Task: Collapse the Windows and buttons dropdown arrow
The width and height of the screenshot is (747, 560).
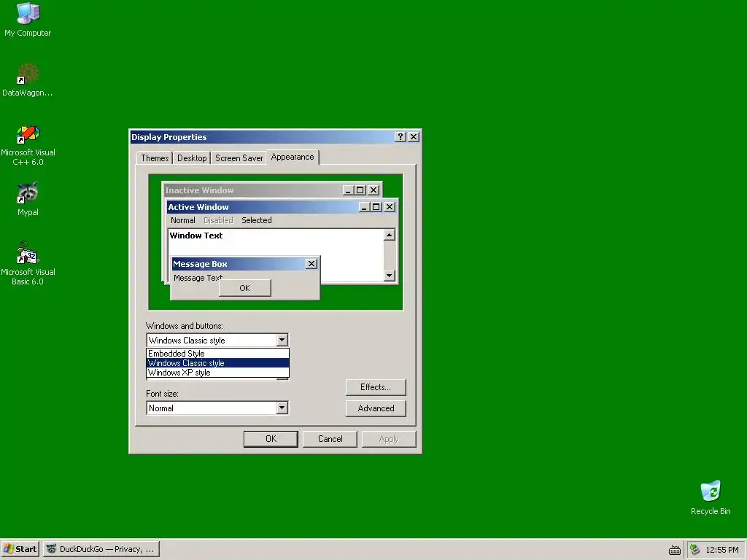Action: click(x=282, y=340)
